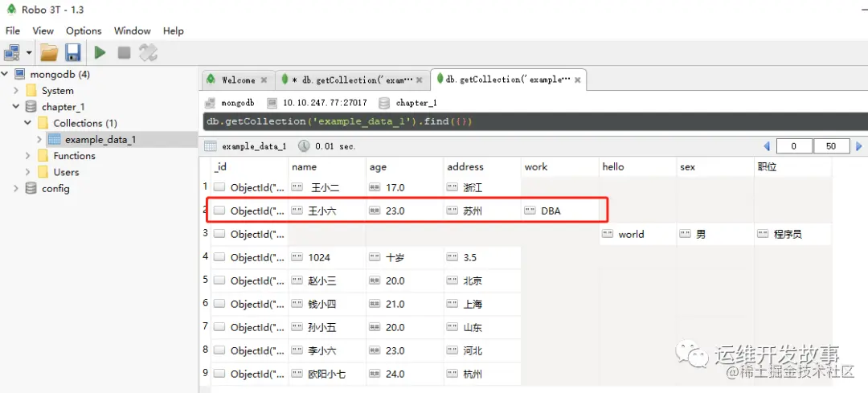The image size is (868, 393).
Task: Open the connect dropdown arrow in toolbar
Action: [x=29, y=53]
